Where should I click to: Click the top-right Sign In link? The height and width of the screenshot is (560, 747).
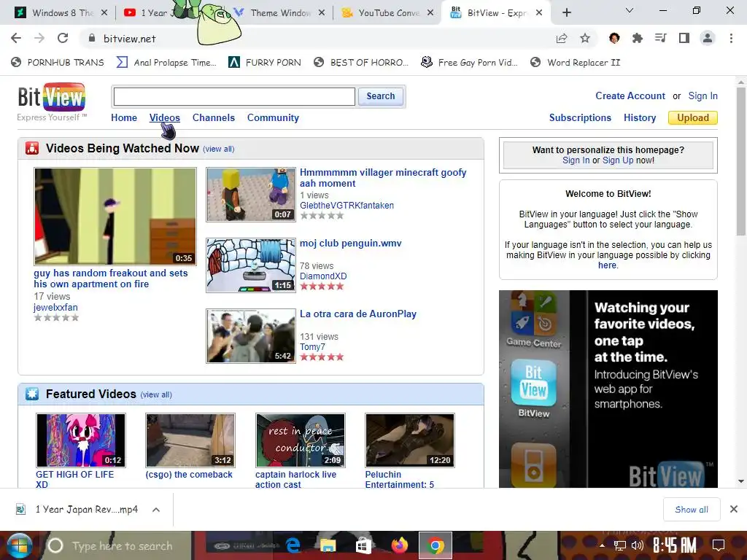(x=703, y=96)
